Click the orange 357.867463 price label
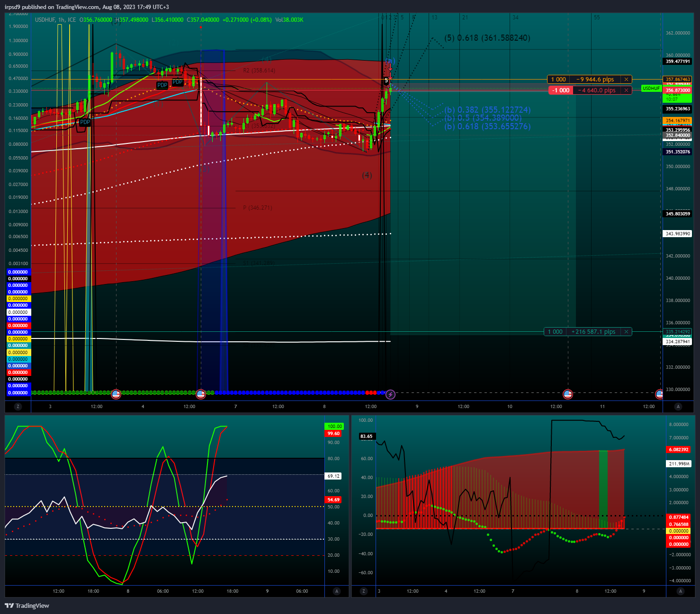Screen dimensions: 700x614 678,80
